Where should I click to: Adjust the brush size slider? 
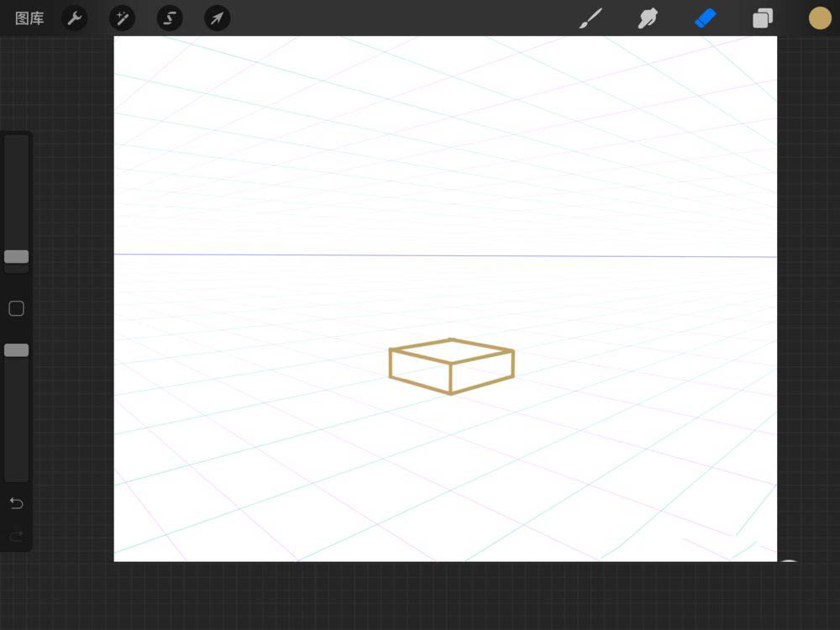point(17,256)
